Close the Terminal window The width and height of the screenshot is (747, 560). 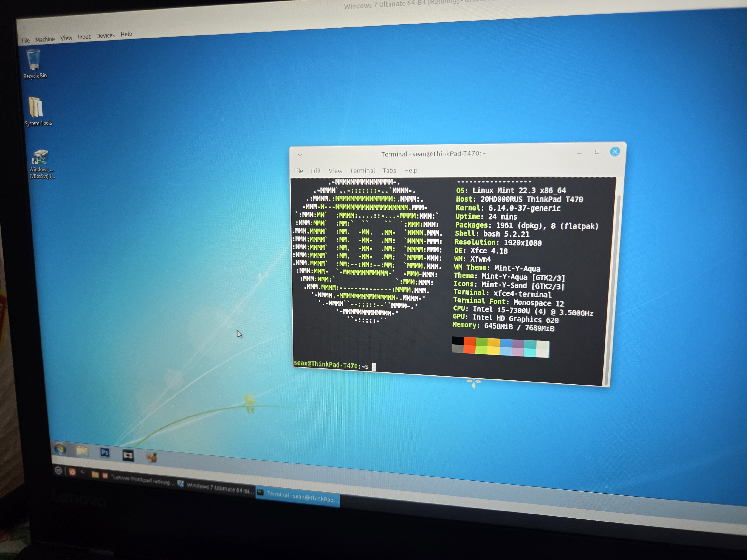pos(615,152)
